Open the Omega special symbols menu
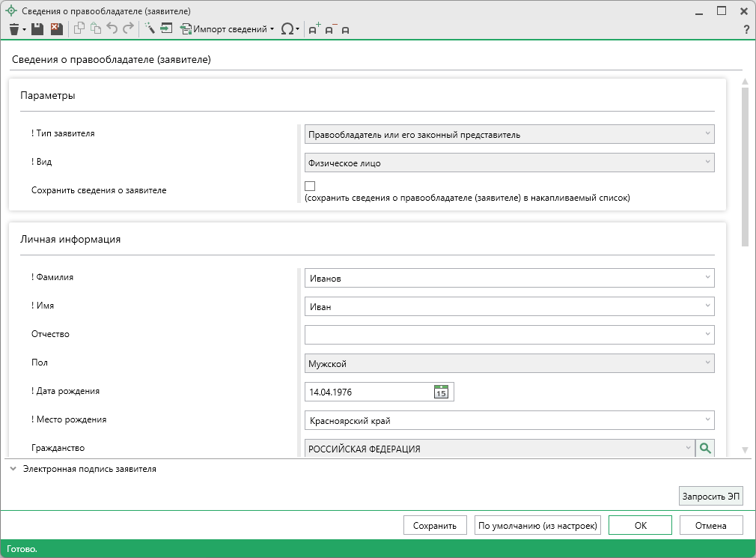 [290, 29]
